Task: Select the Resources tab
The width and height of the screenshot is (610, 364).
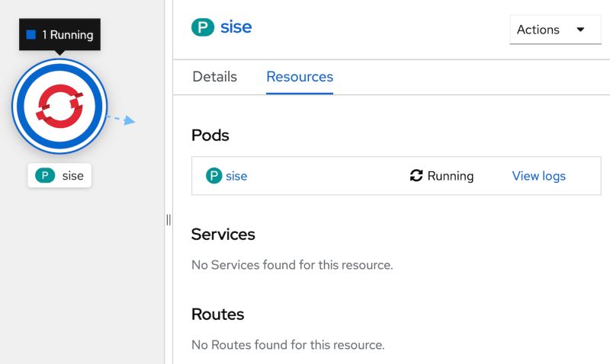Action: coord(300,77)
